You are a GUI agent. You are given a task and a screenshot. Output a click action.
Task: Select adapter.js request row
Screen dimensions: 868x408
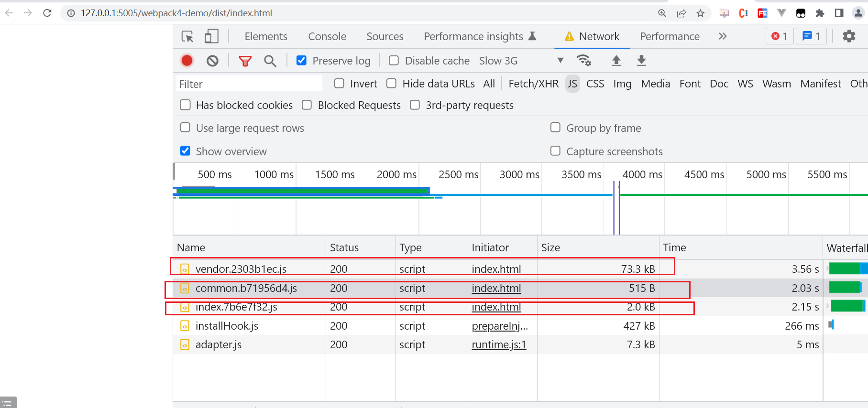click(x=497, y=344)
